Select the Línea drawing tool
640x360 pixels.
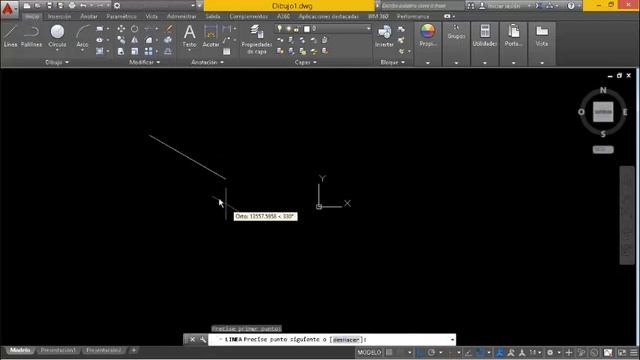point(11,36)
